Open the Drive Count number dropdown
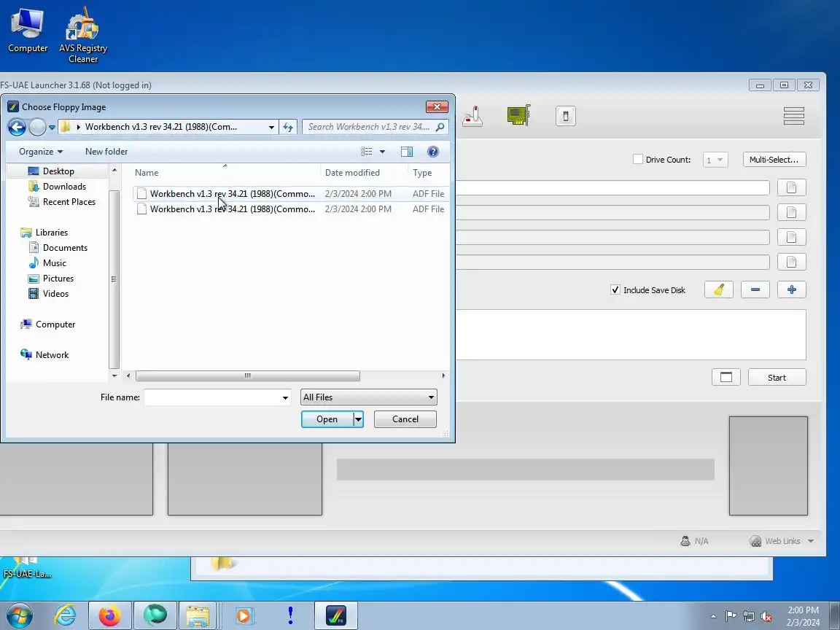The width and height of the screenshot is (840, 630). [715, 160]
